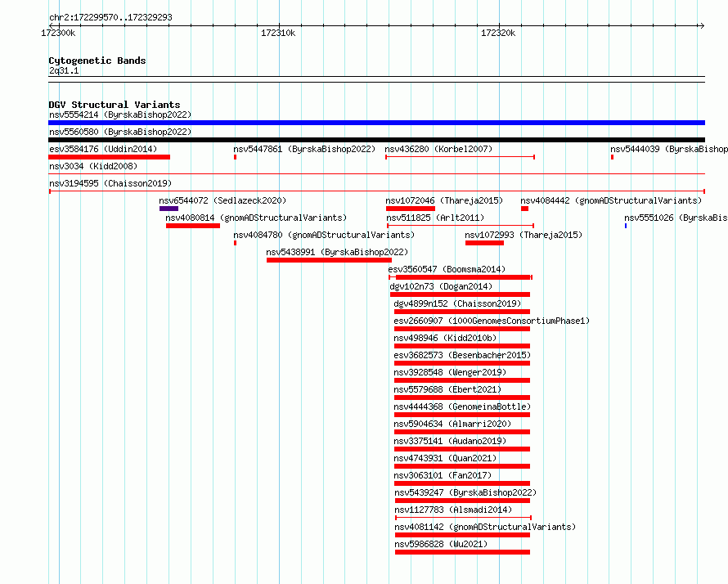Open the nsv5579688 (Ebert2021) variant
Screen dimensions: 728x584
(x=447, y=389)
